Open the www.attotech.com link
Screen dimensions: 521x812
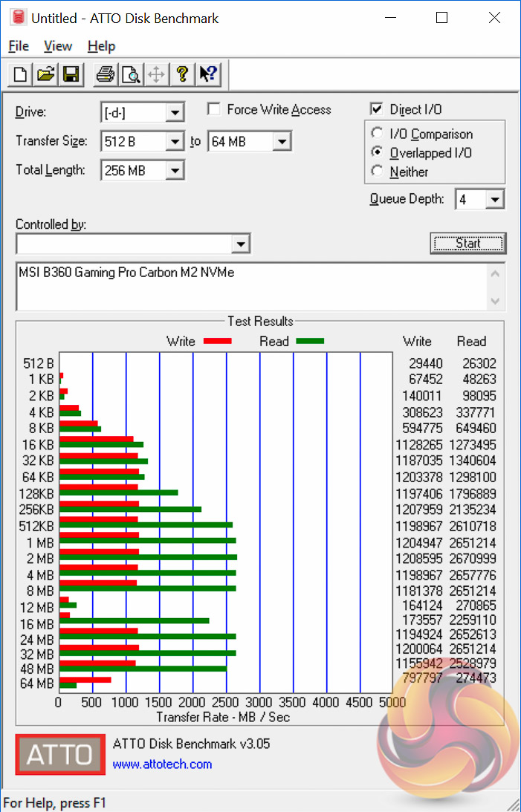(x=162, y=764)
